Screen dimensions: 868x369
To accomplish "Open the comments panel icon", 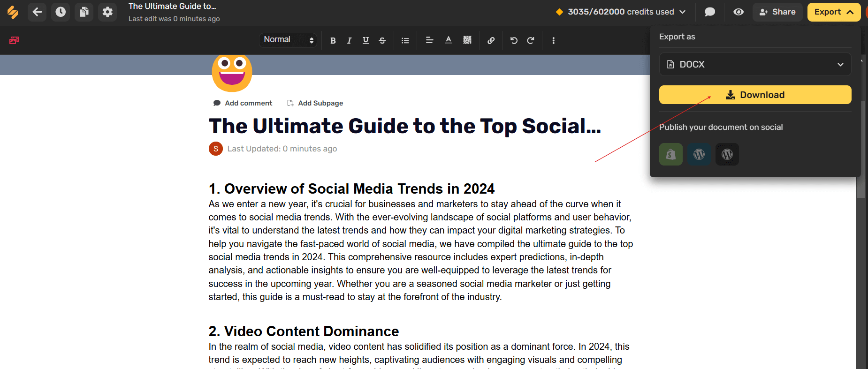I will pos(710,12).
